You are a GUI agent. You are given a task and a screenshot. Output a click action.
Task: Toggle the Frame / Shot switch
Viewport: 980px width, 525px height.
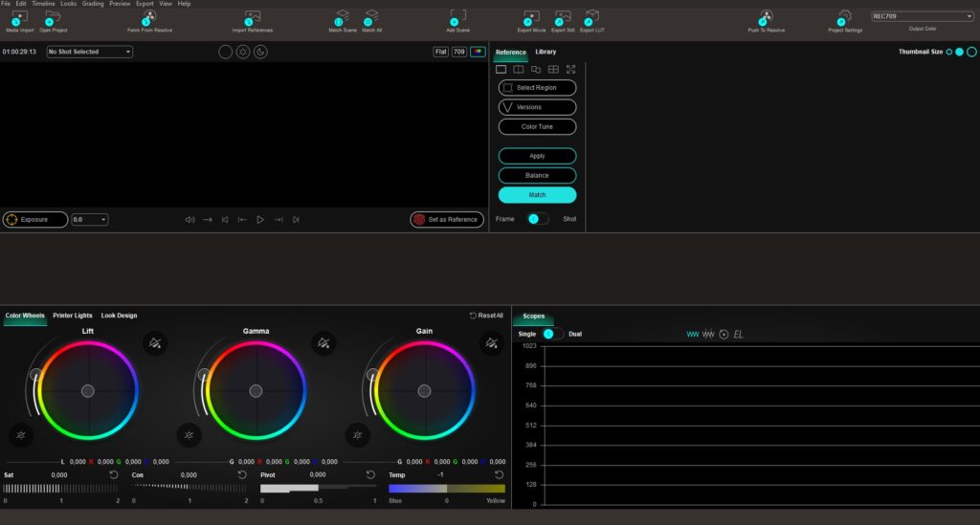pos(538,219)
